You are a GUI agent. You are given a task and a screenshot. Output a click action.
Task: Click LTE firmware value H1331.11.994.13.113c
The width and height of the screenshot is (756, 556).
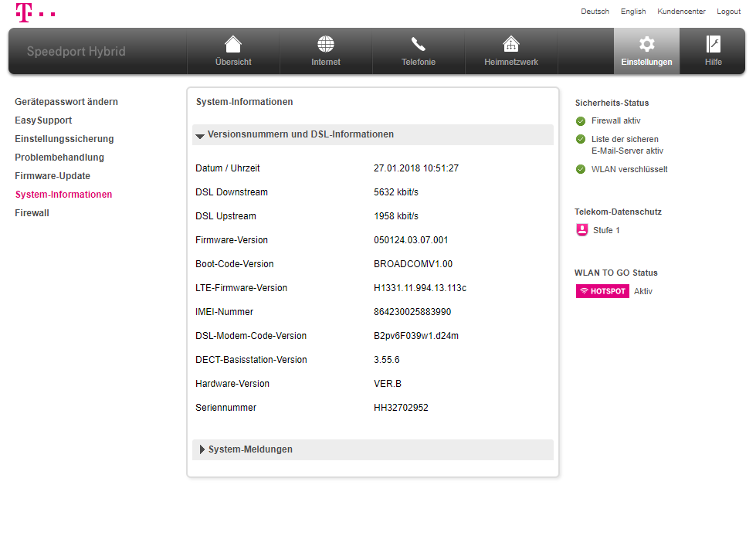(x=420, y=288)
